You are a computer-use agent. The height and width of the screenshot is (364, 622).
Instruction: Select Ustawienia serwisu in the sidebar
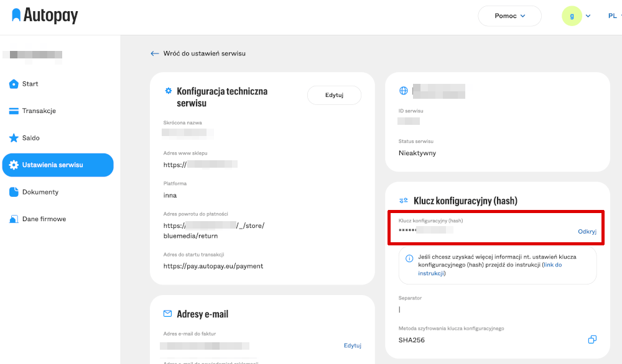tap(58, 165)
